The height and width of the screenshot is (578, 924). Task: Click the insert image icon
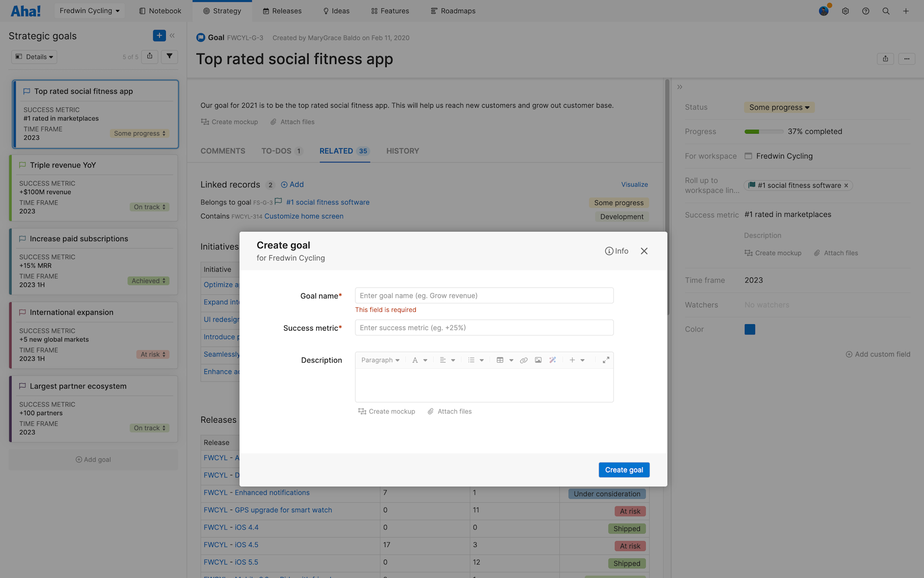pyautogui.click(x=538, y=360)
